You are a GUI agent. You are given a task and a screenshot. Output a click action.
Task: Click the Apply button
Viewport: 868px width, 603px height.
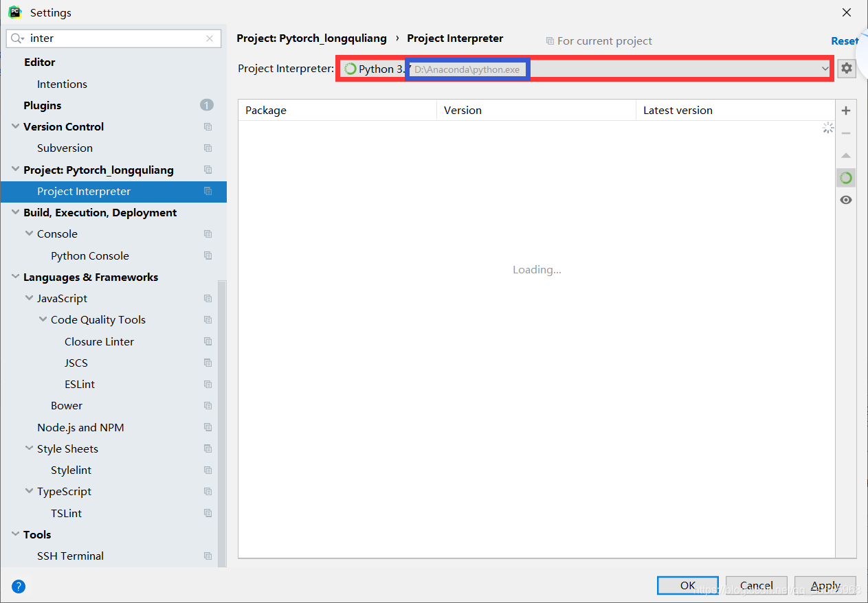point(825,586)
